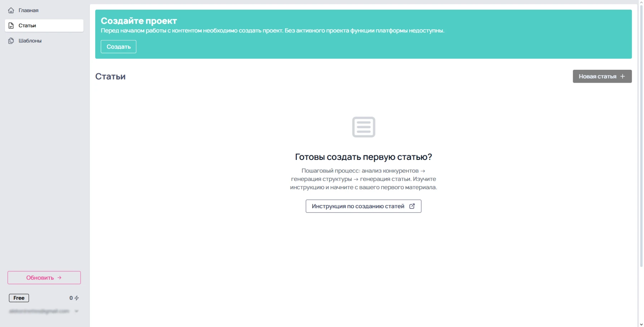Click the Free plan badge
Image resolution: width=644 pixels, height=327 pixels.
[19, 298]
